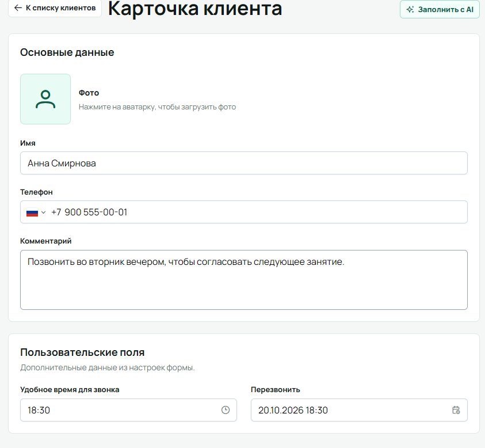Click the Карточка клиента page heading
Screen dimensions: 485x448
pos(195,9)
